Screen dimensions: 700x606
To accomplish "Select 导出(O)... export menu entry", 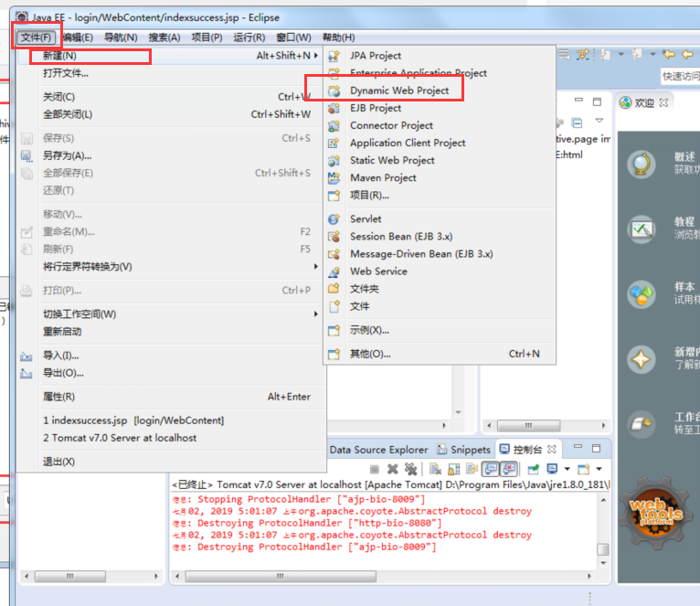I will click(x=171, y=373).
